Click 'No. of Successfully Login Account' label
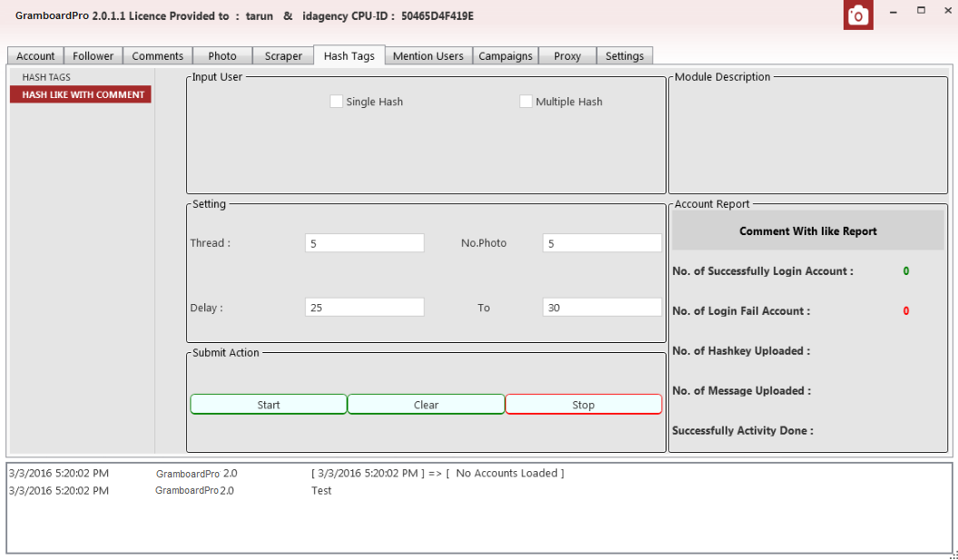Viewport: 958px width, 560px height. tap(763, 271)
